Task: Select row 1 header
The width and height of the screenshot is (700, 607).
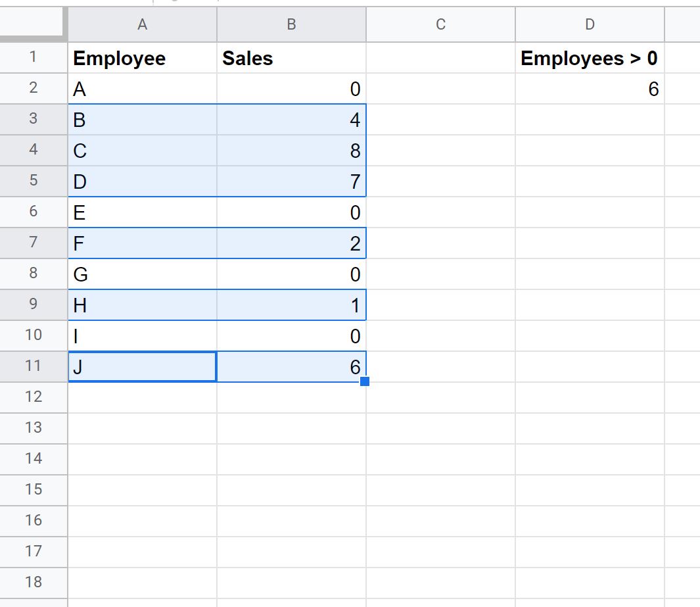Action: click(x=34, y=58)
